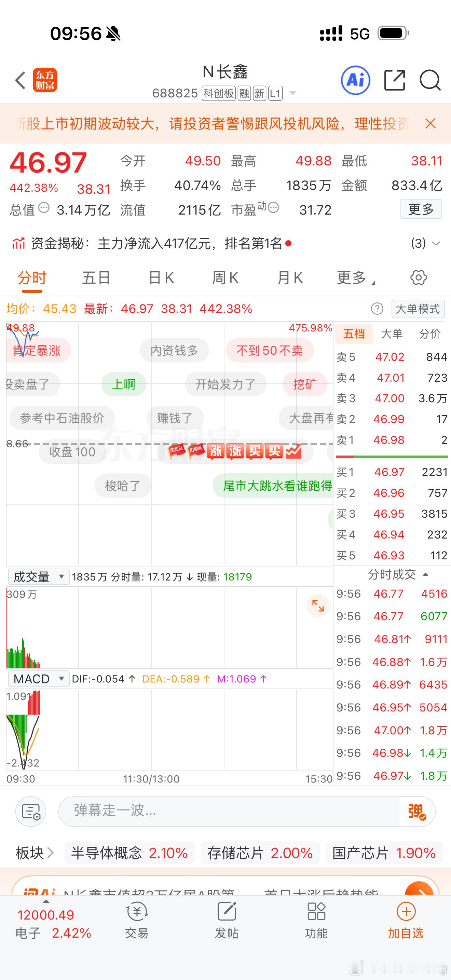Open the search magnifier icon

click(430, 80)
